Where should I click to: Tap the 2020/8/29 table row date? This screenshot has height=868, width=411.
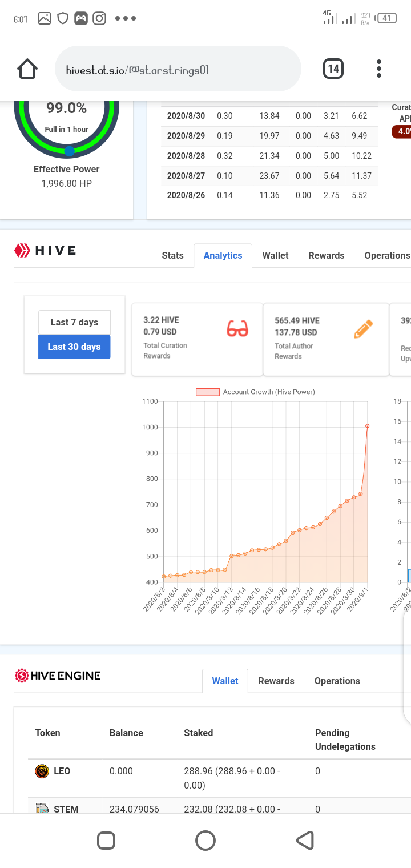point(186,136)
